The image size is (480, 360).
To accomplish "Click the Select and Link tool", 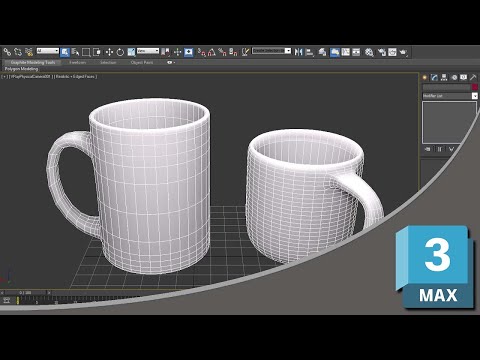I will point(7,52).
